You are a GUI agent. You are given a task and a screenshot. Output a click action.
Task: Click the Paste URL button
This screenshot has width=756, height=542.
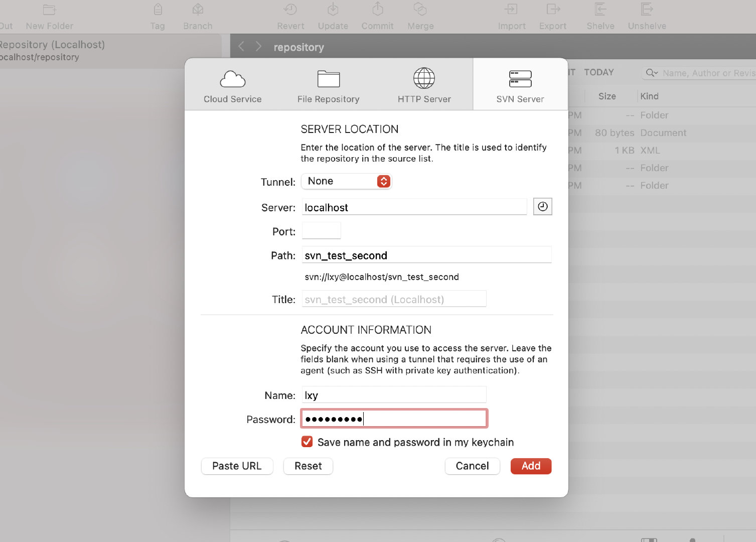[237, 466]
